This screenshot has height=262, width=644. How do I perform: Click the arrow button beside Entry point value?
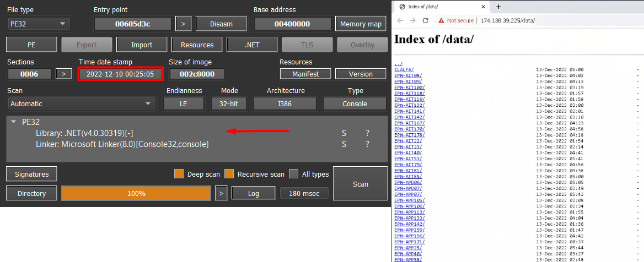[183, 24]
